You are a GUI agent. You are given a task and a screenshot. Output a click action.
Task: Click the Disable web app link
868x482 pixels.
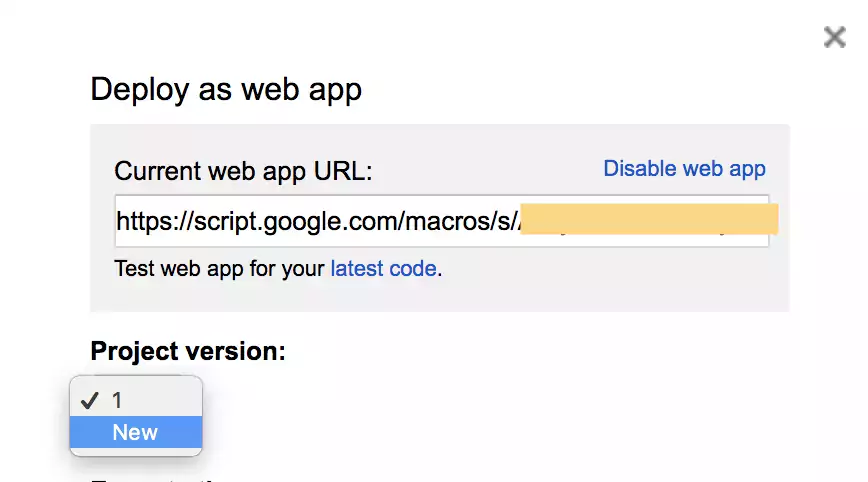pyautogui.click(x=684, y=169)
